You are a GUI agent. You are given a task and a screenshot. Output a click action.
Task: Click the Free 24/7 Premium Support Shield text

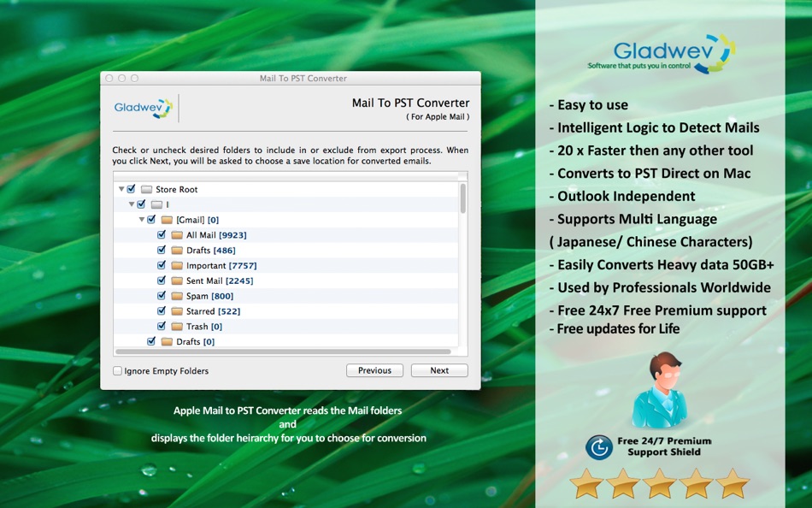point(664,446)
